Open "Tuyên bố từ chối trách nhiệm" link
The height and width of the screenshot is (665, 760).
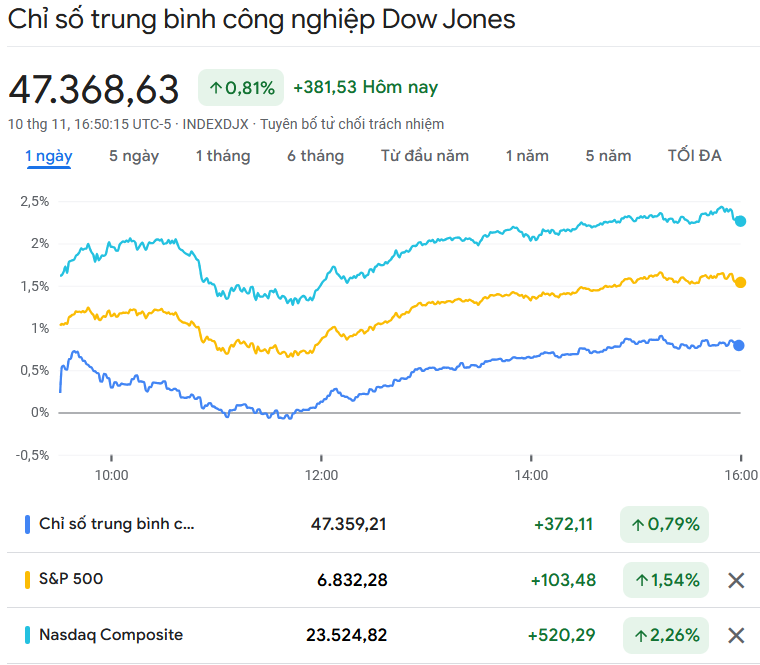353,124
